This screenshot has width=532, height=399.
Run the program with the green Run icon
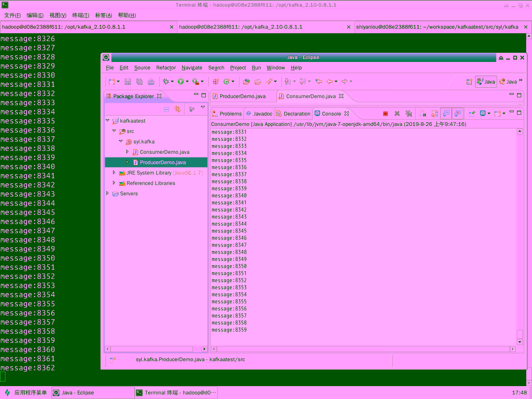(x=181, y=81)
